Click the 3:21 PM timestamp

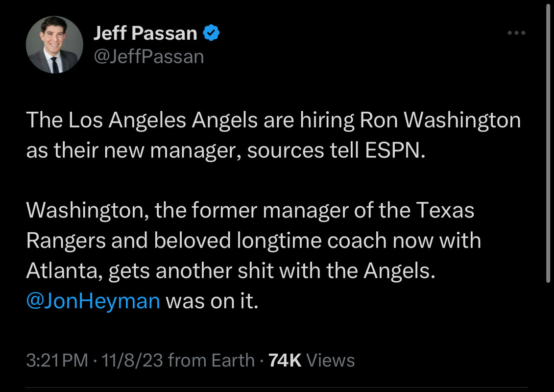tap(56, 361)
